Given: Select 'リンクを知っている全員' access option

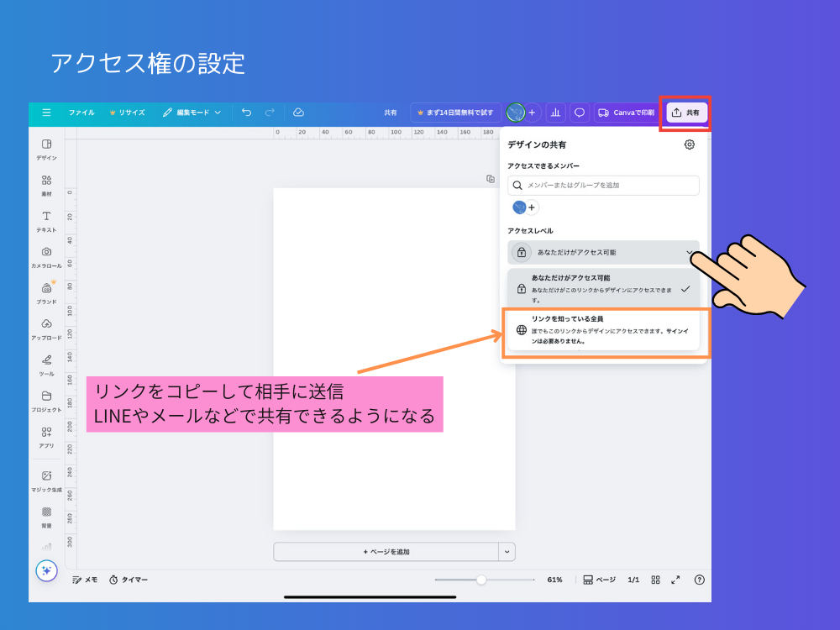Looking at the screenshot, I should (x=602, y=330).
